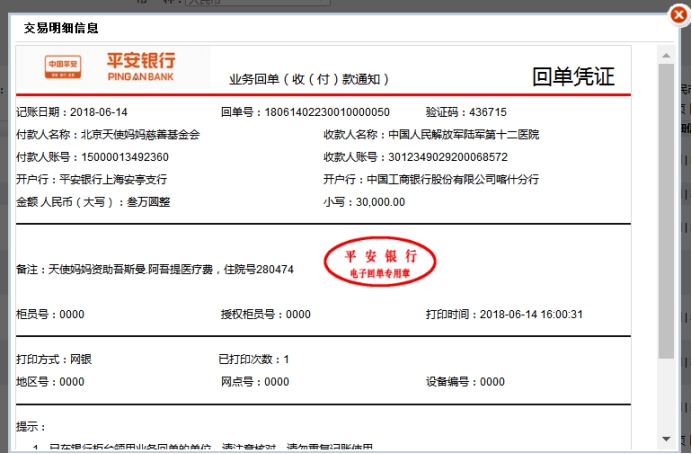Click 开户行 中国工商银行股份有限公司喀什分行

click(x=431, y=180)
